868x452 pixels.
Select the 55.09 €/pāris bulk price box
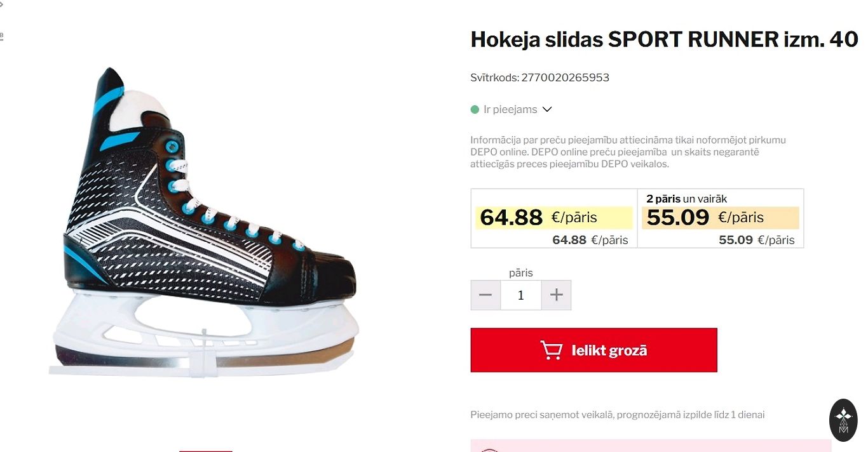coord(721,218)
